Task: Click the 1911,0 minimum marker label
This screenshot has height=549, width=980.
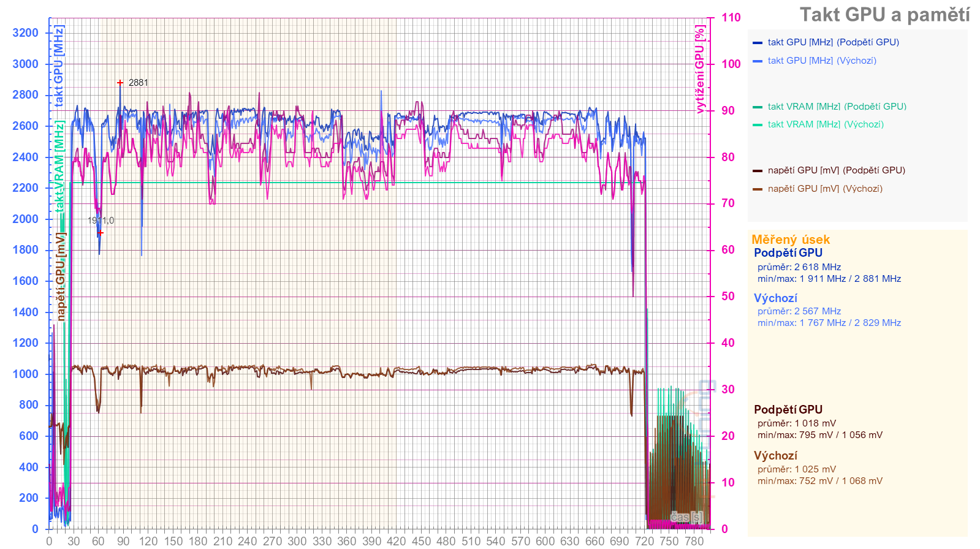Action: [x=101, y=221]
